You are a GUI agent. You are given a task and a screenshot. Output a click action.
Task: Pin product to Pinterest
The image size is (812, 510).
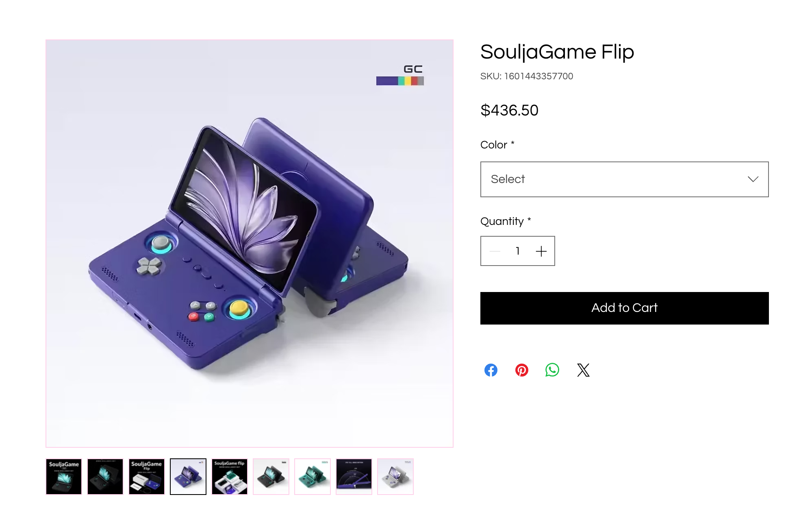521,370
